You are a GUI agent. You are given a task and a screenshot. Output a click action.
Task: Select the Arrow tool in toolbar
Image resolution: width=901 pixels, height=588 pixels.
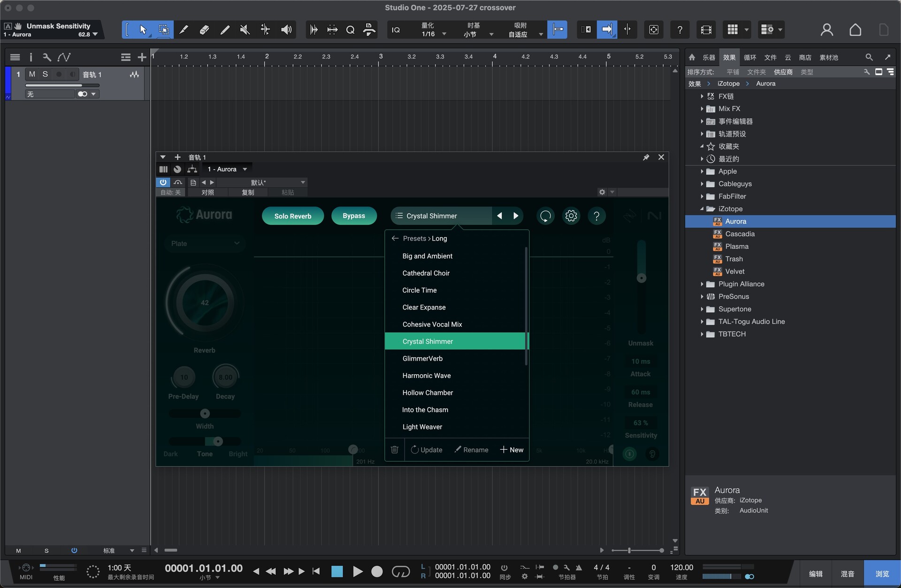[143, 30]
